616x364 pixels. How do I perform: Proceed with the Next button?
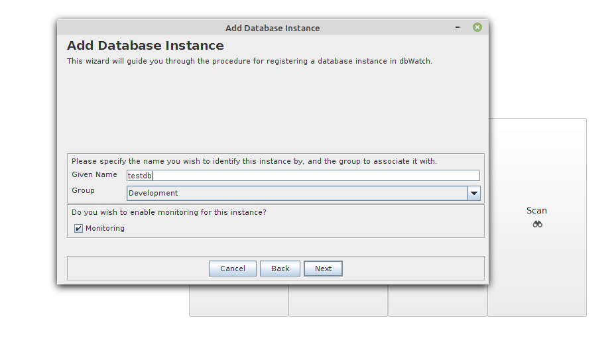323,269
